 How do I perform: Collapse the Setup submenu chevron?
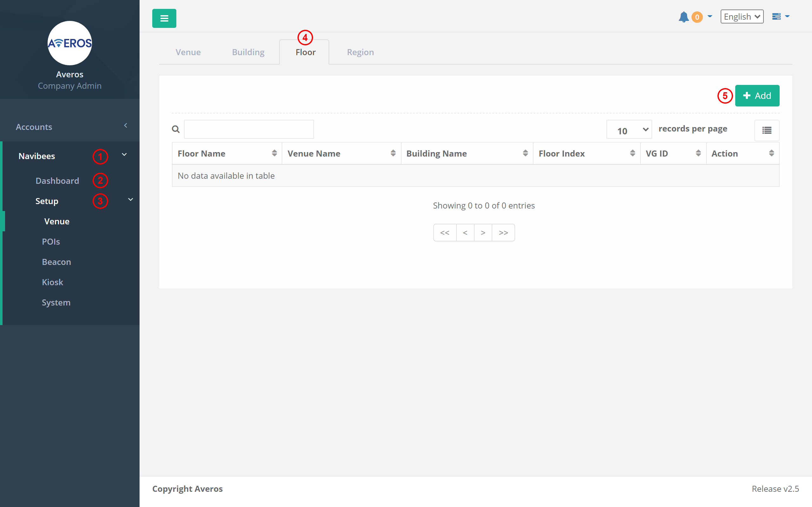click(x=131, y=200)
